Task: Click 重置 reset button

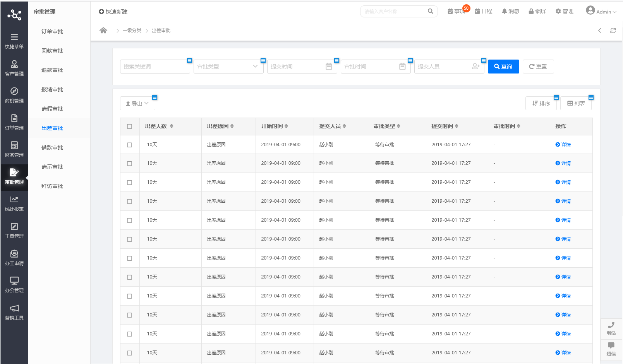Action: (538, 67)
